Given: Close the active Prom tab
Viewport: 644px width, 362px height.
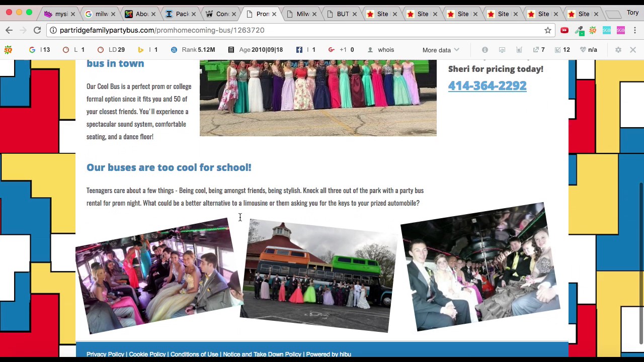Looking at the screenshot, I should point(274,14).
